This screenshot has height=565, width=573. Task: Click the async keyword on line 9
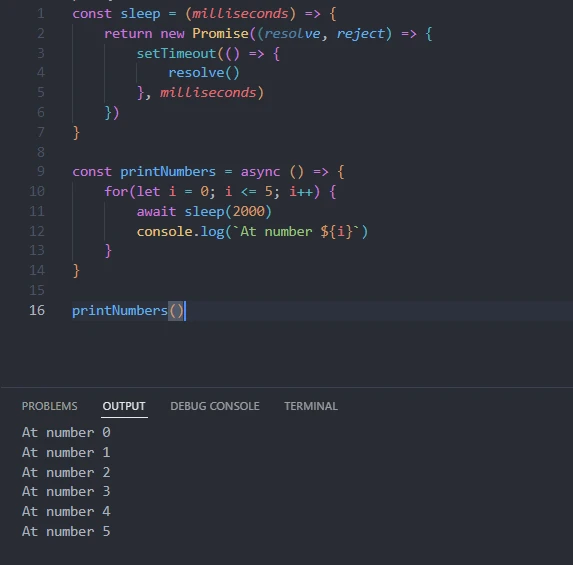pos(260,171)
